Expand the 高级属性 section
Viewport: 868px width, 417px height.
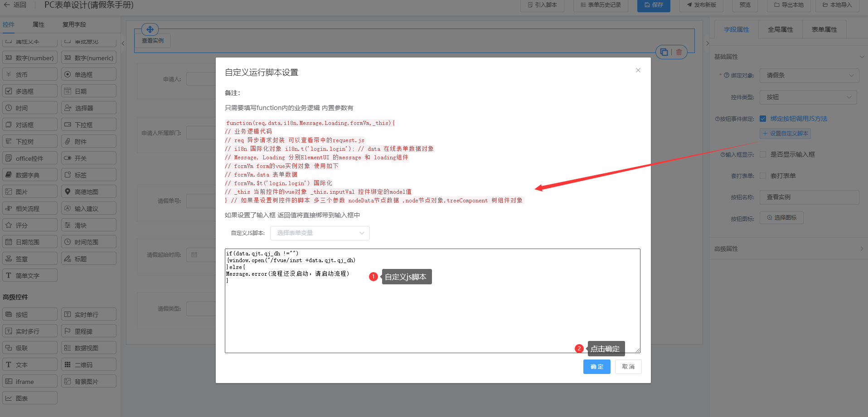789,249
